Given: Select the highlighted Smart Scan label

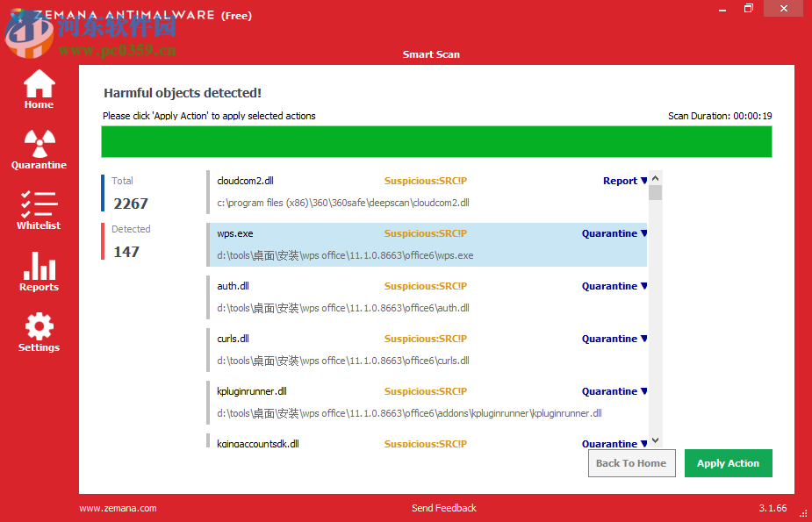Looking at the screenshot, I should [x=431, y=54].
